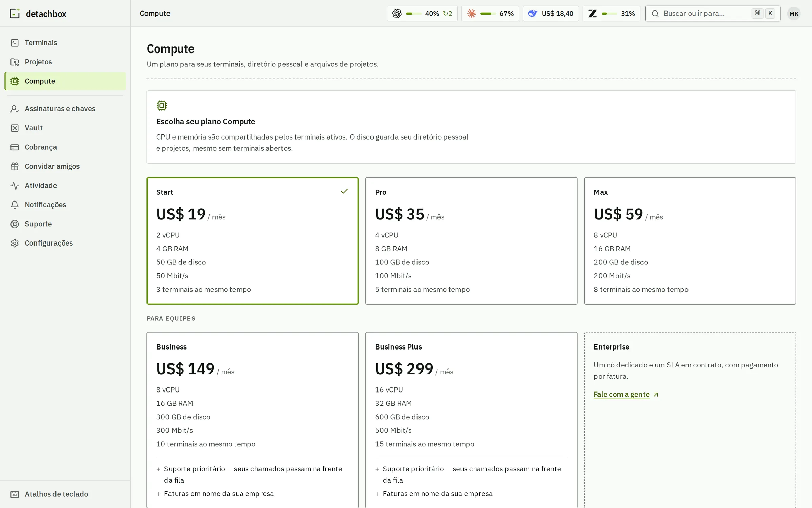Click the Configurações gear icon
This screenshot has height=508, width=812.
click(15, 243)
